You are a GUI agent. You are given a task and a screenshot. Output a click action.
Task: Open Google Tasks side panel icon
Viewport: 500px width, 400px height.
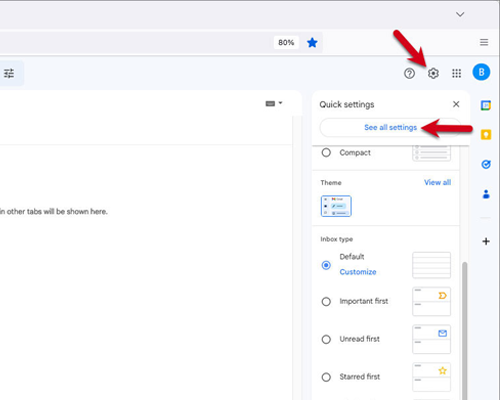486,164
